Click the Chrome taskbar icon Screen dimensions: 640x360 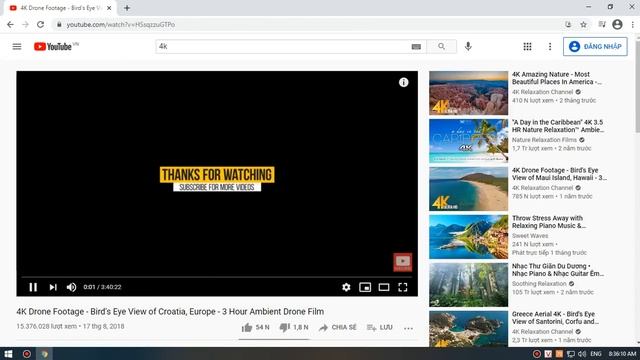point(44,354)
